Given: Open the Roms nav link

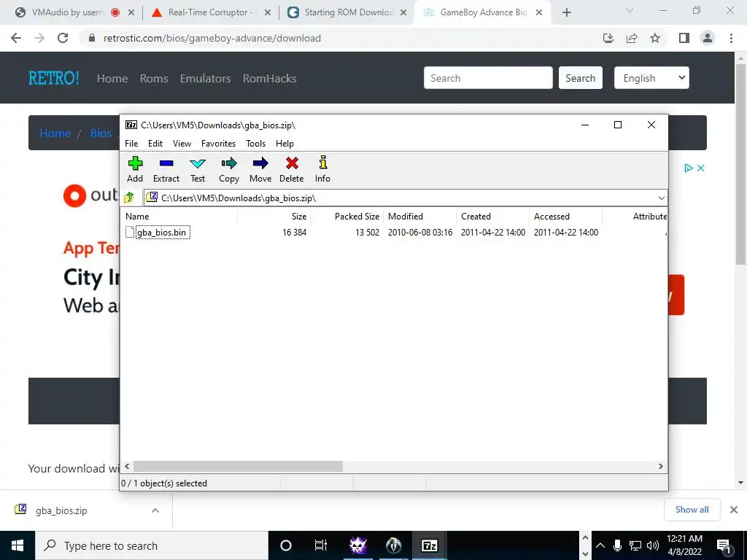Looking at the screenshot, I should click(154, 78).
